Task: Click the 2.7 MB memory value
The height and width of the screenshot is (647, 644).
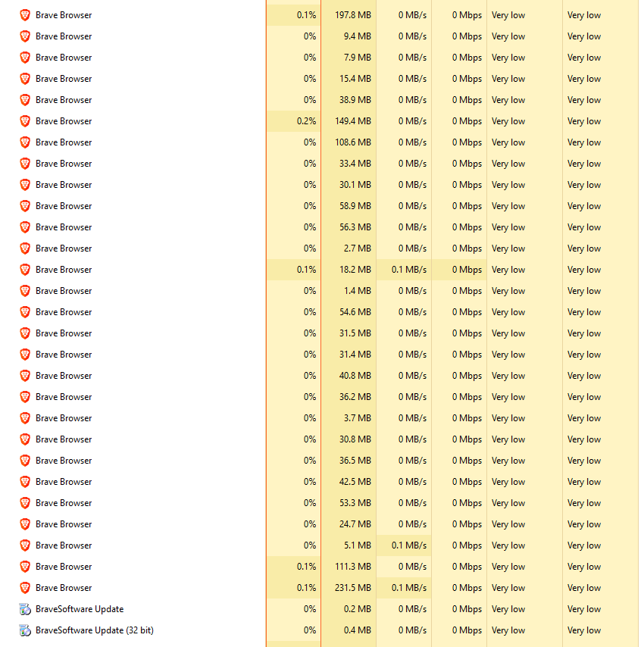Action: pyautogui.click(x=358, y=248)
